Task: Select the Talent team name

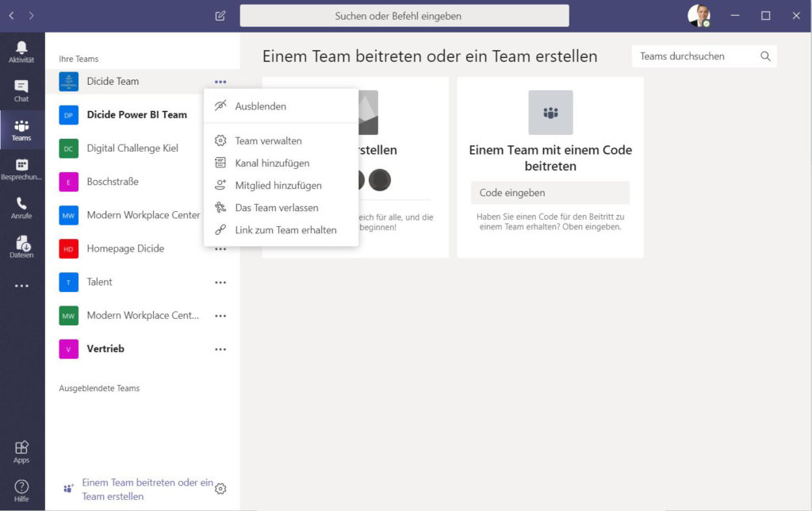Action: (99, 282)
